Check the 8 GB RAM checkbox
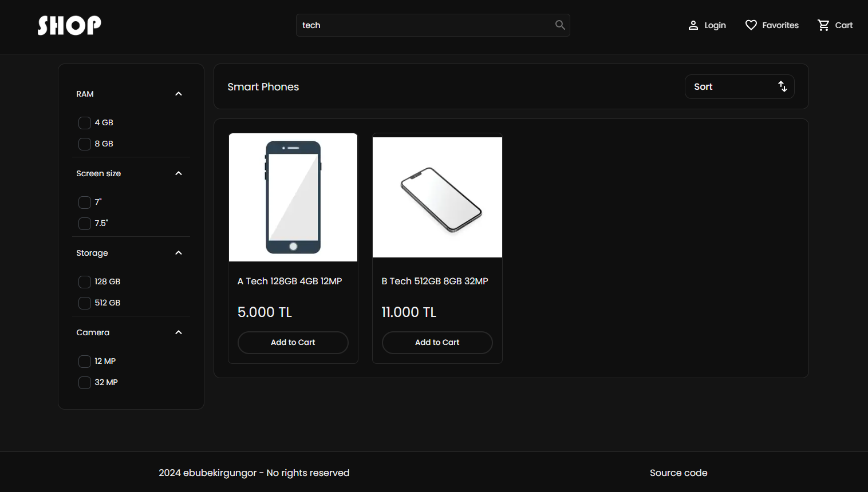This screenshot has width=868, height=492. click(x=85, y=144)
